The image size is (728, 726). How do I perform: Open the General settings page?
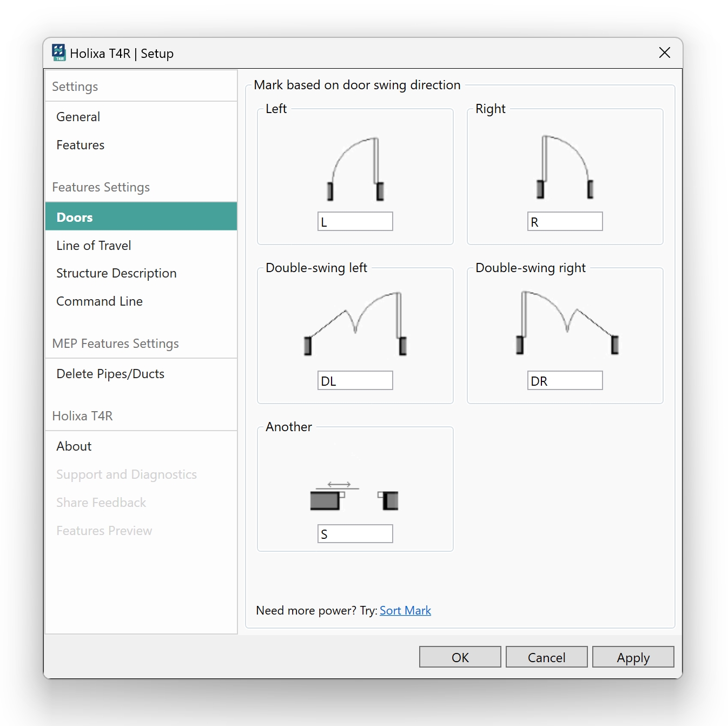[x=78, y=117]
